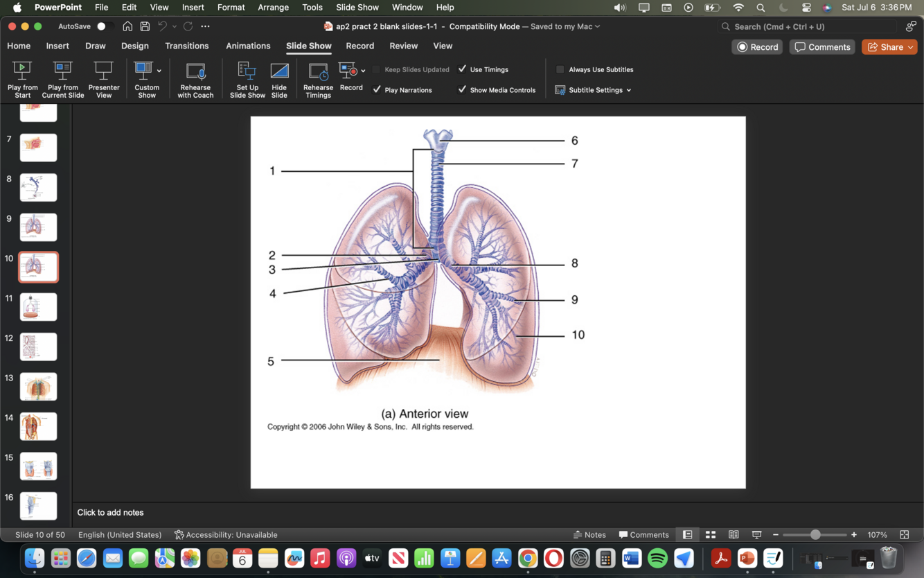This screenshot has height=578, width=924.
Task: Disable Play Narrations checkbox
Action: point(377,89)
